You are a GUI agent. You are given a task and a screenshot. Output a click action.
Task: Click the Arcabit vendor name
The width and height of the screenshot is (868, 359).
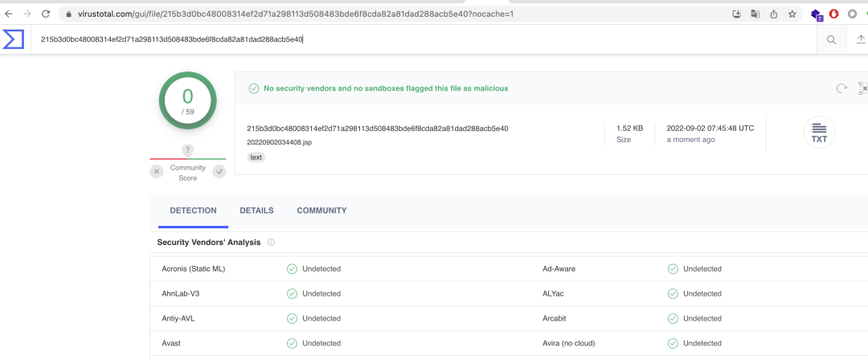tap(554, 319)
